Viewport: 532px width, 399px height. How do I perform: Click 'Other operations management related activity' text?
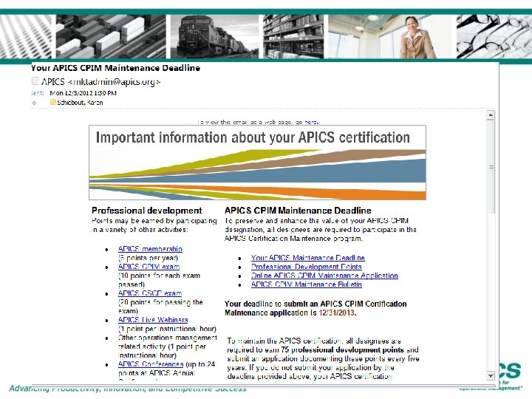(x=167, y=342)
